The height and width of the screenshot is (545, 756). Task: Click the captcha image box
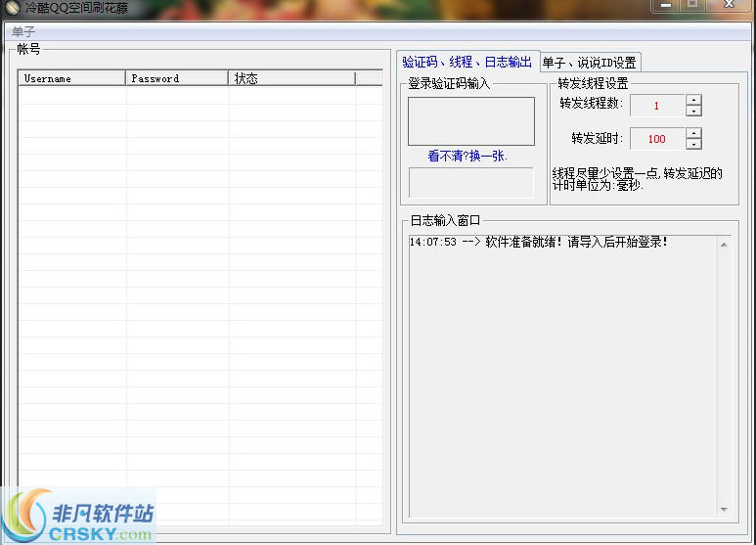point(471,121)
